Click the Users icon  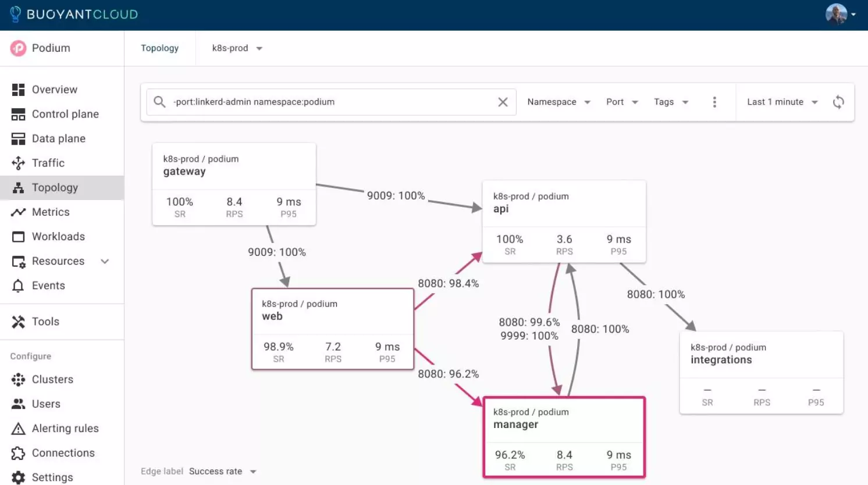18,404
